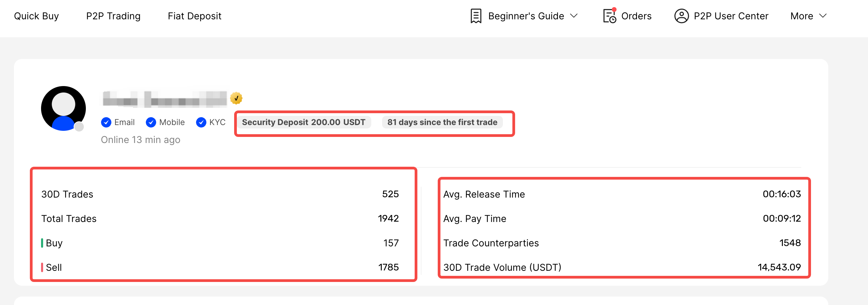Image resolution: width=868 pixels, height=305 pixels.
Task: Click the gray offline status dot
Action: pos(79,127)
